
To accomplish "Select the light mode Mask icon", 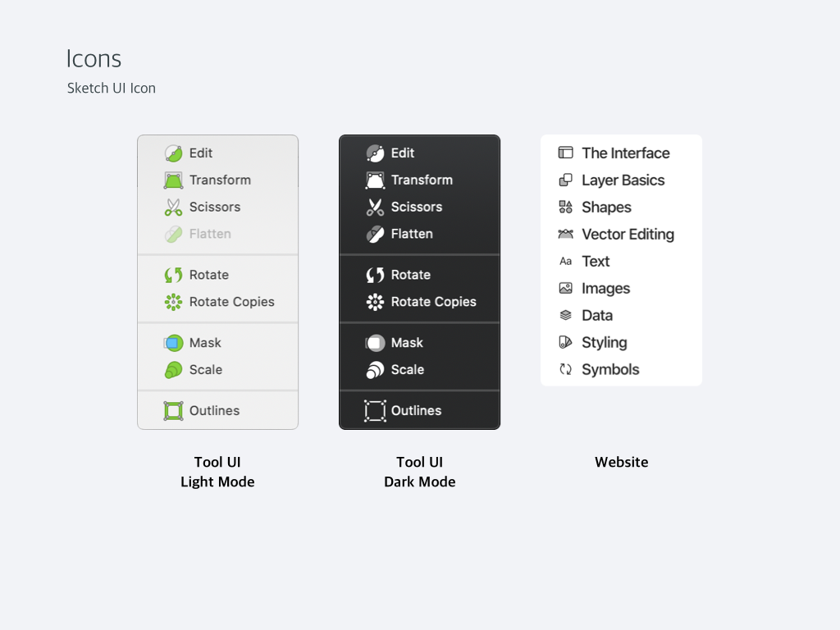I will [173, 343].
